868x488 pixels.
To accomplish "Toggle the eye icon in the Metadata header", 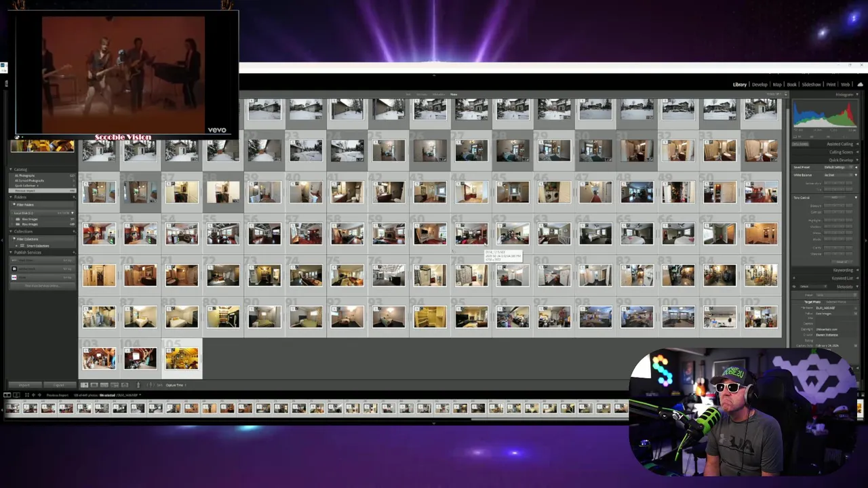I will pyautogui.click(x=794, y=287).
